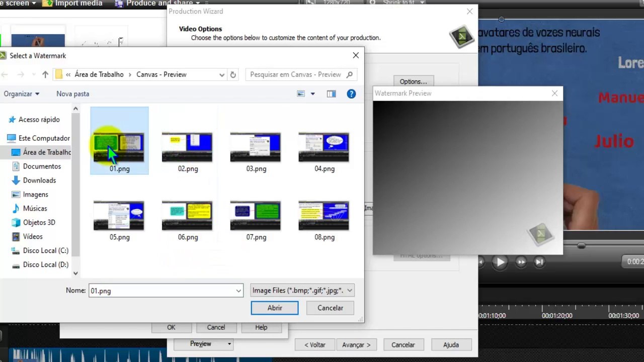Click the search magnifier icon
The height and width of the screenshot is (362, 644).
(350, 74)
